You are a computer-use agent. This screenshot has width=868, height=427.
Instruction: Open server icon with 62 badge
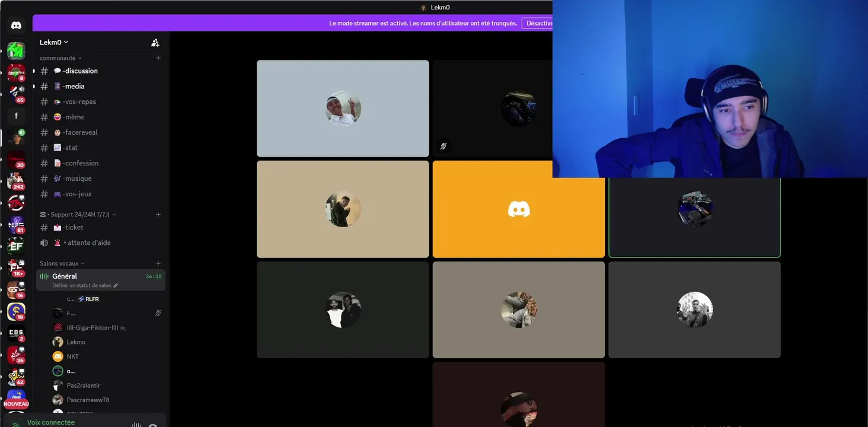click(x=16, y=376)
